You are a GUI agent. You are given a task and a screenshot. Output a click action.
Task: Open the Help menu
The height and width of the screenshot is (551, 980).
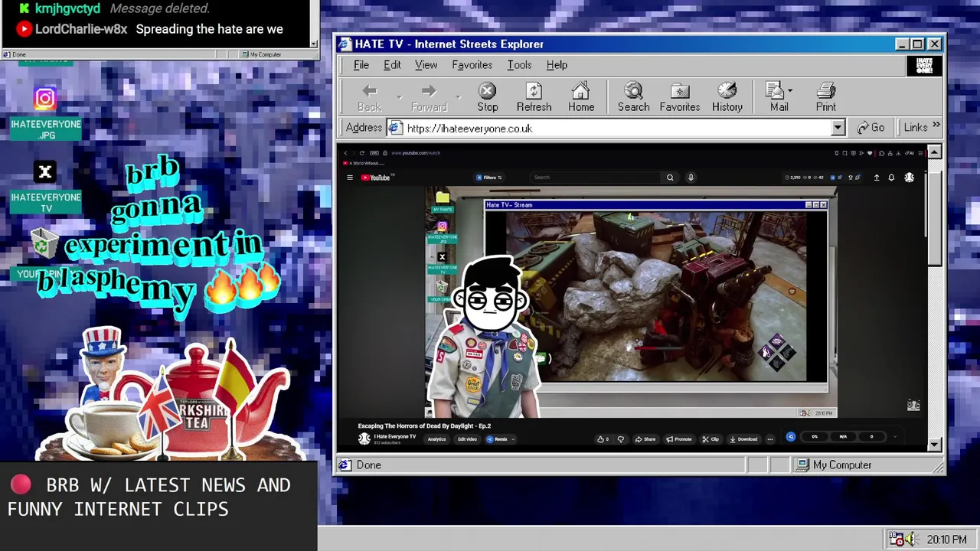click(x=557, y=65)
